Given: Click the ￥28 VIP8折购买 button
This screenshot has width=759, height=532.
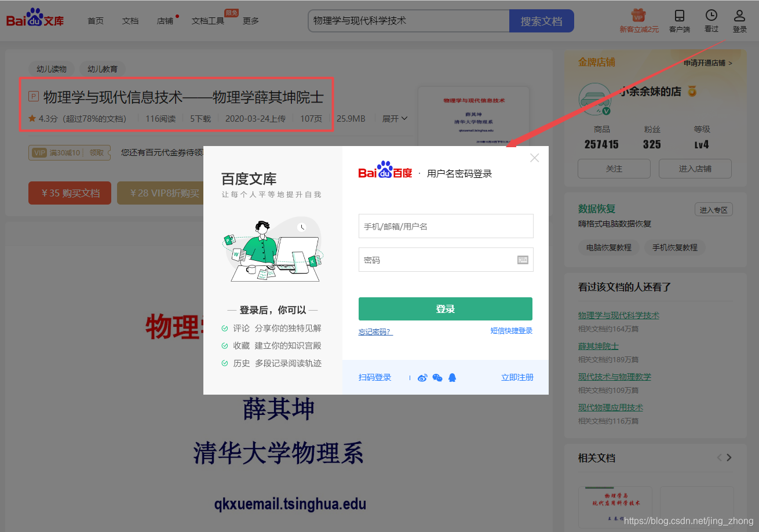Looking at the screenshot, I should pyautogui.click(x=160, y=193).
